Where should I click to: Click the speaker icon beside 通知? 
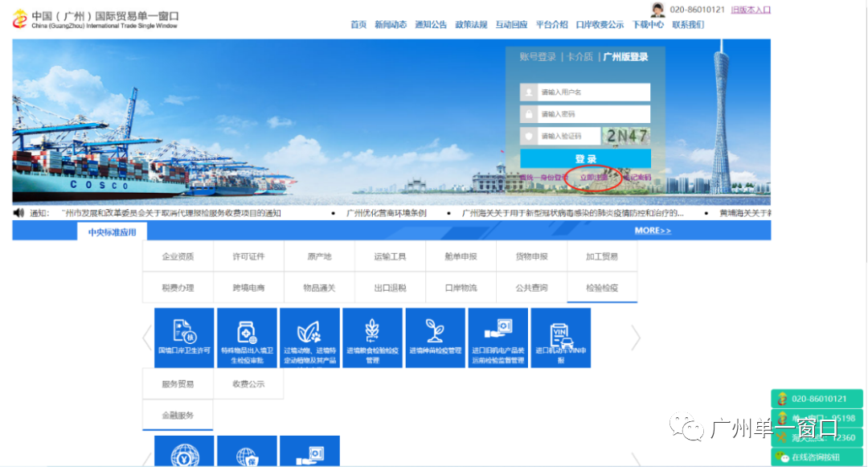pyautogui.click(x=18, y=213)
